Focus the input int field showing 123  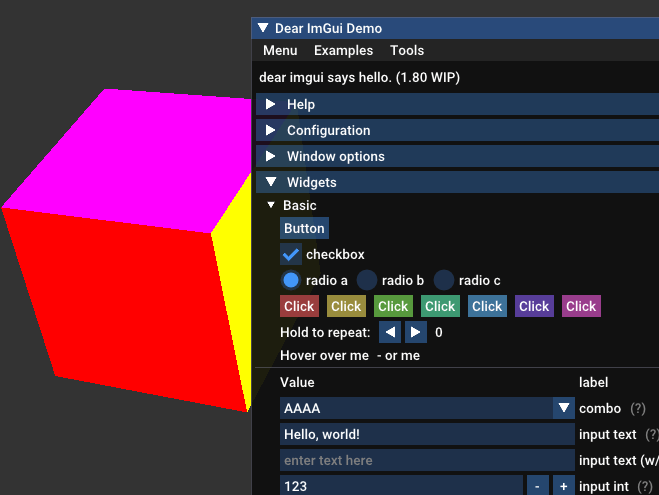[401, 485]
